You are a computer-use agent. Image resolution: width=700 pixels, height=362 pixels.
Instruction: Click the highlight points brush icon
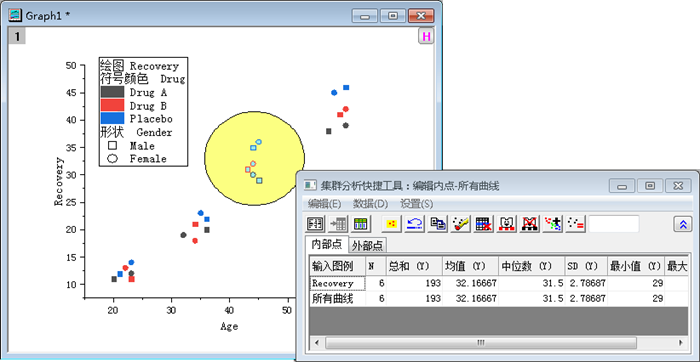(460, 224)
